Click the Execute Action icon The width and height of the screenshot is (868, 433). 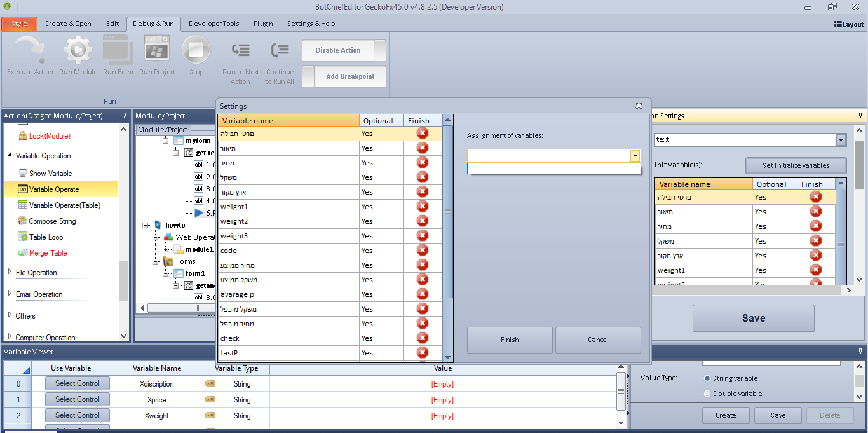pyautogui.click(x=29, y=50)
